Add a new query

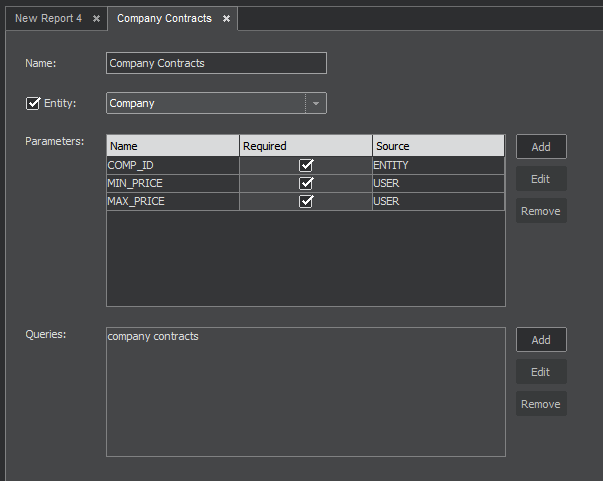(x=541, y=340)
